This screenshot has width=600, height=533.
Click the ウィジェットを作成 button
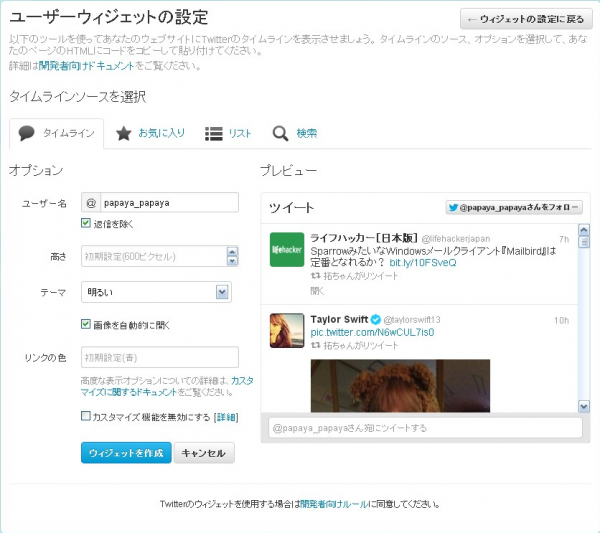126,453
